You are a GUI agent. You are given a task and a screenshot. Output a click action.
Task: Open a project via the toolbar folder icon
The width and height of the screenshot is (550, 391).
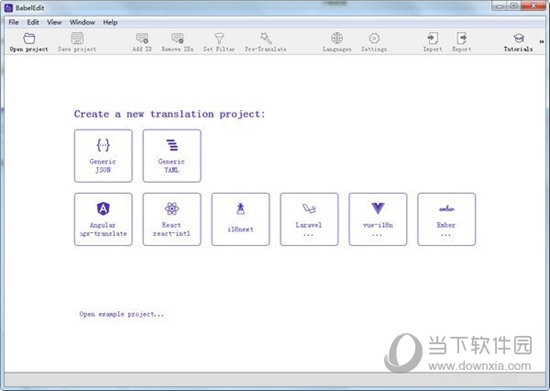[x=29, y=38]
